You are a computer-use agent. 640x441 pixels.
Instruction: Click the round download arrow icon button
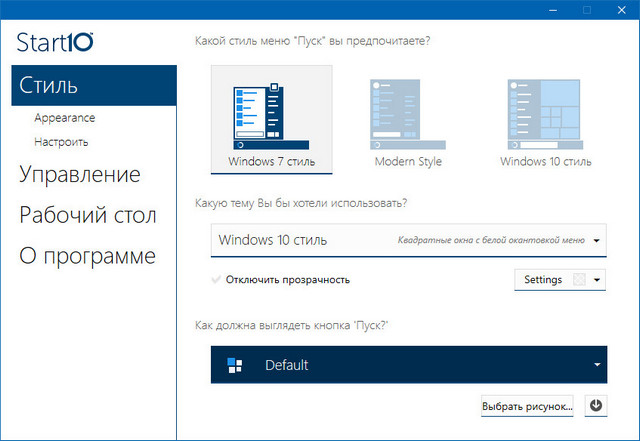596,405
